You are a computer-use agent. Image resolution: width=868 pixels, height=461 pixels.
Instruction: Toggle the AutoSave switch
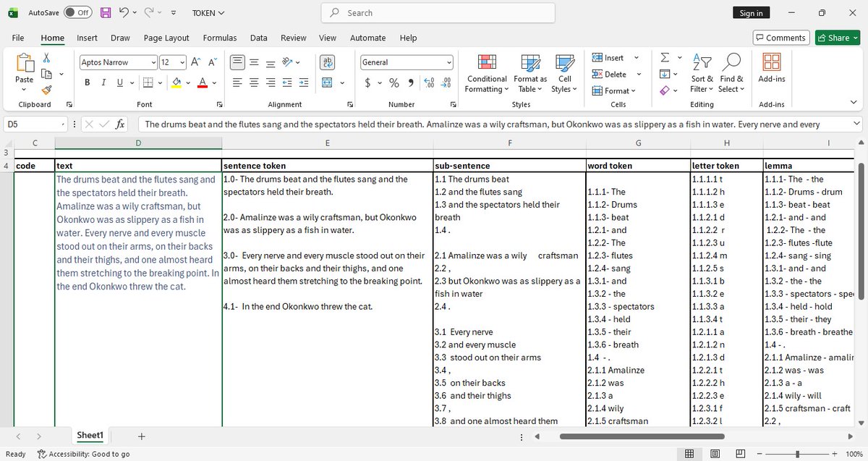tap(77, 13)
